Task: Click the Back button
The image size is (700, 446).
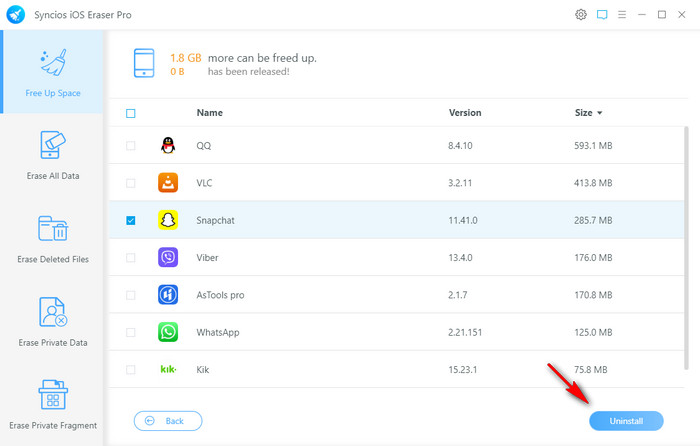Action: 168,421
